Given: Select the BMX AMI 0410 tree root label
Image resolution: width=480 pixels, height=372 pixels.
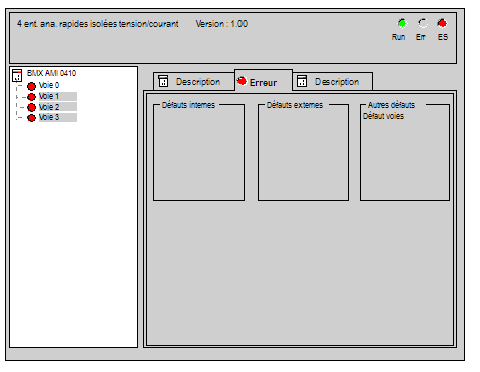Looking at the screenshot, I should click(51, 73).
